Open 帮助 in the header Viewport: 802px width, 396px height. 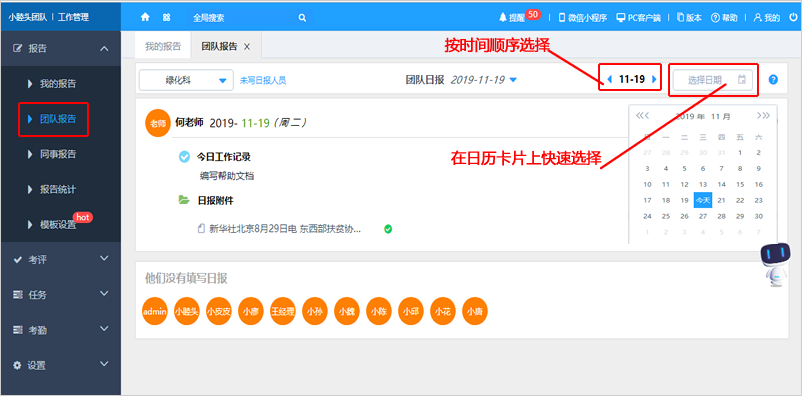click(724, 17)
